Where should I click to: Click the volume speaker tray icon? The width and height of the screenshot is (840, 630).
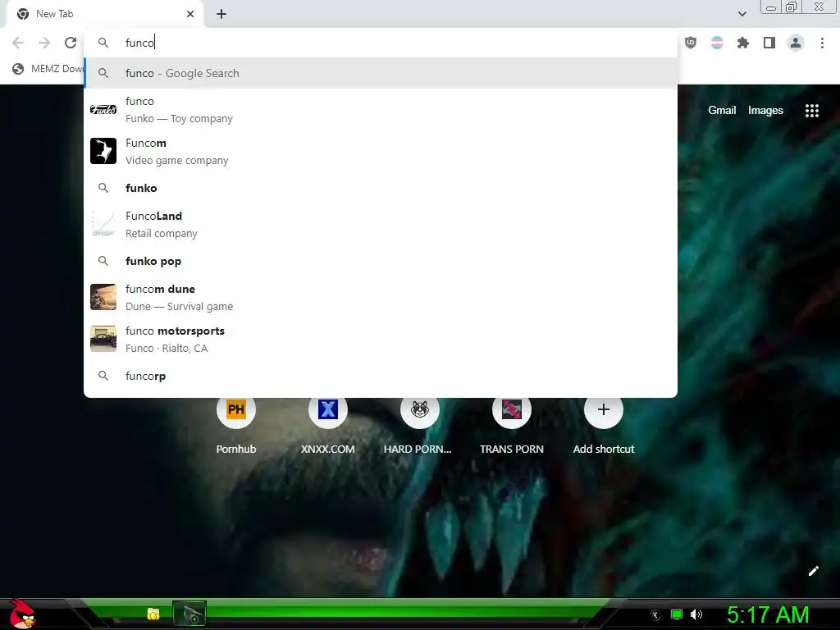point(696,614)
